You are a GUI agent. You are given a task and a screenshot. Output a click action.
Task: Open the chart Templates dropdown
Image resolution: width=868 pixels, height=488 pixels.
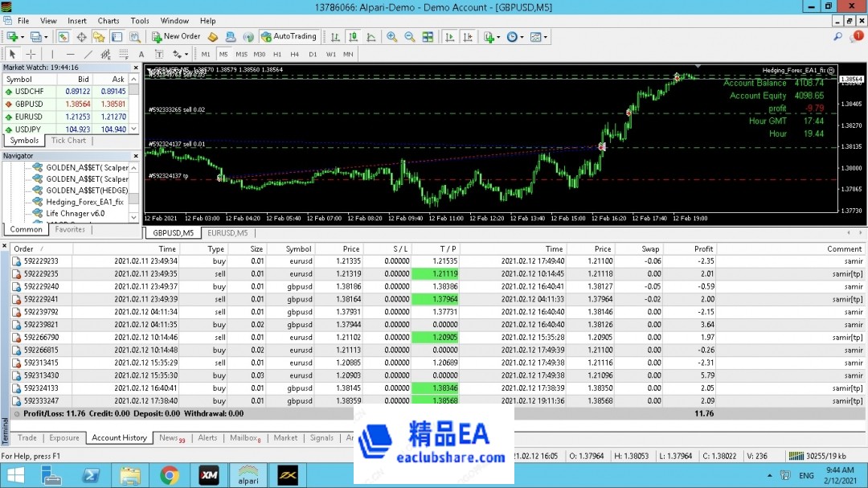(x=539, y=37)
